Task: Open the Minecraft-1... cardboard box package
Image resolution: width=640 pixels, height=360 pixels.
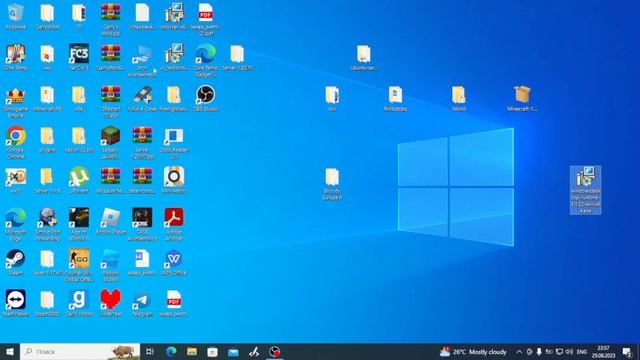Action: 522,98
